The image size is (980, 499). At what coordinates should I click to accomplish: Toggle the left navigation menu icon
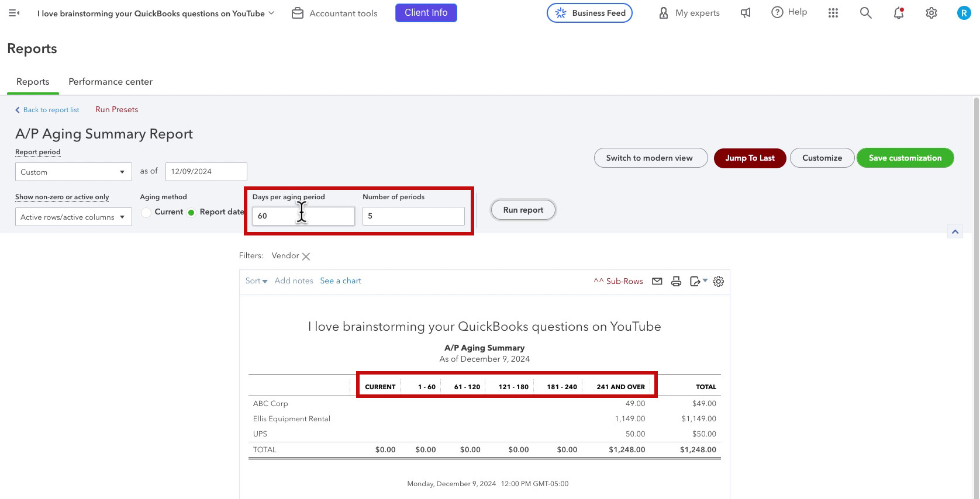(14, 13)
